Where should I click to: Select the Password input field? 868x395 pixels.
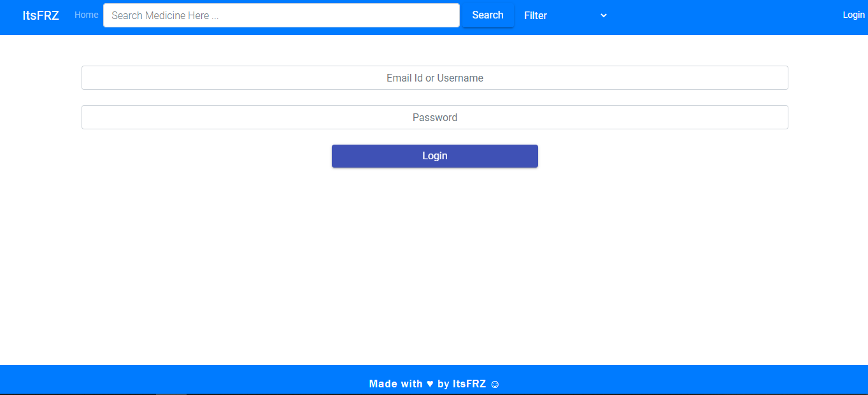[434, 117]
